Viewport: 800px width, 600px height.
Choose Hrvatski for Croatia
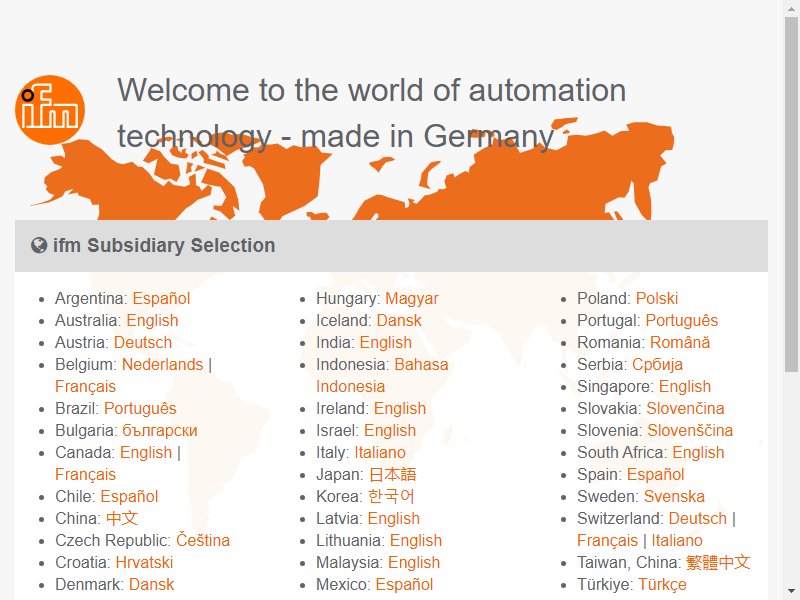point(144,562)
